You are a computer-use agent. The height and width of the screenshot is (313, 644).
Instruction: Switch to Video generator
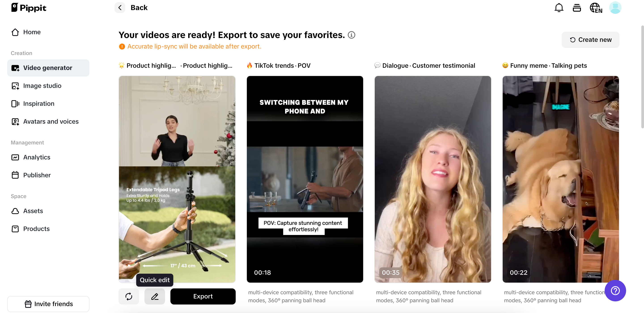tap(47, 68)
